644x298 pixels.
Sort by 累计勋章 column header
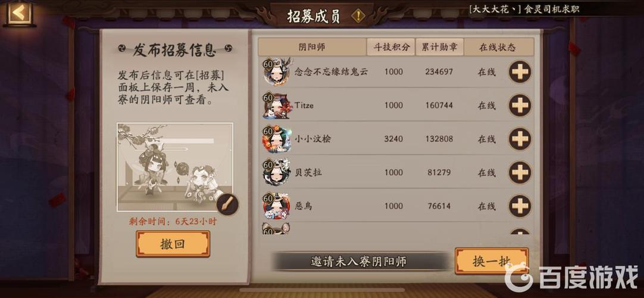pos(439,47)
